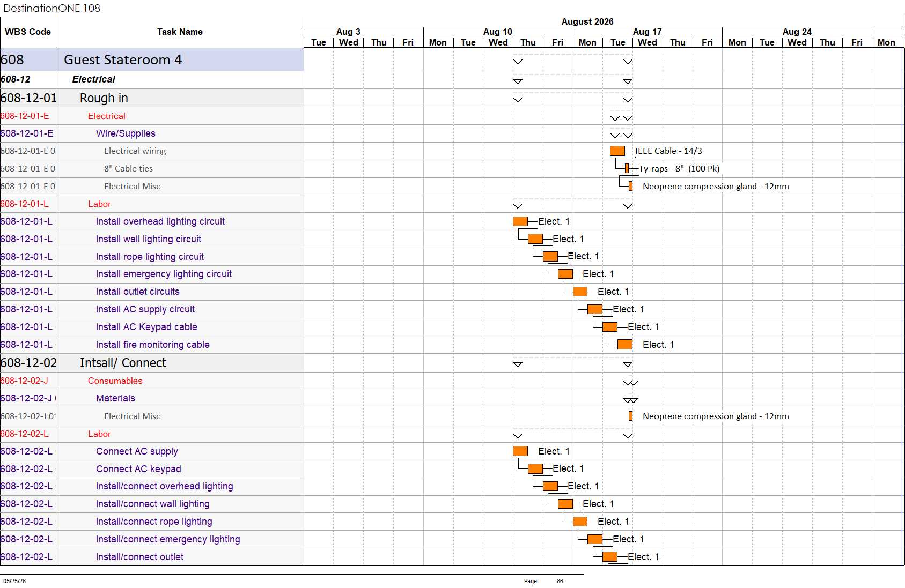Viewport: 905px width, 588px height.
Task: Select the Guest Stateroom 4 summary row
Action: click(x=152, y=59)
